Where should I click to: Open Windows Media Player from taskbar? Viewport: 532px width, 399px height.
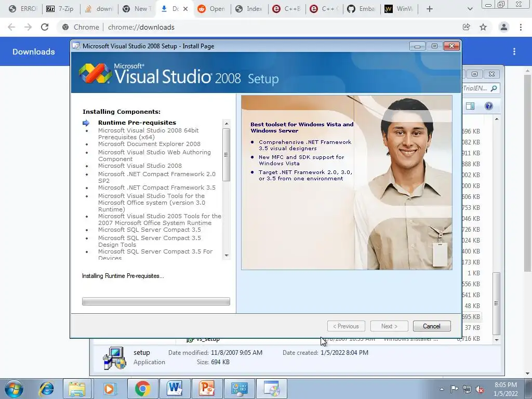click(x=109, y=389)
